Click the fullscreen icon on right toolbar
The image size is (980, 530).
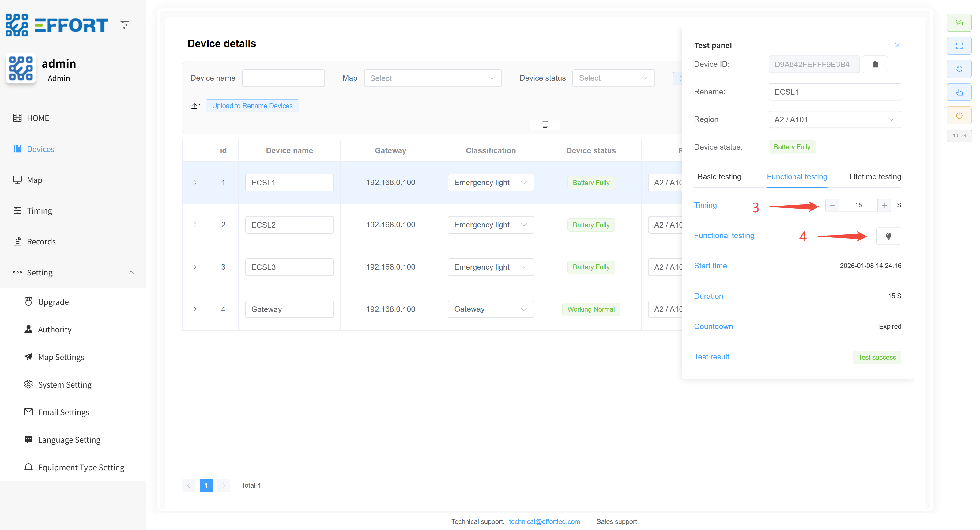pos(959,46)
